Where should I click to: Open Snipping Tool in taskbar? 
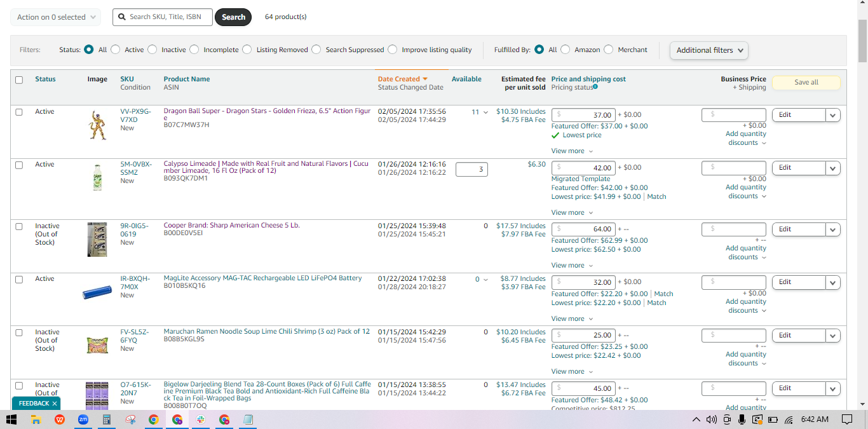pos(130,419)
